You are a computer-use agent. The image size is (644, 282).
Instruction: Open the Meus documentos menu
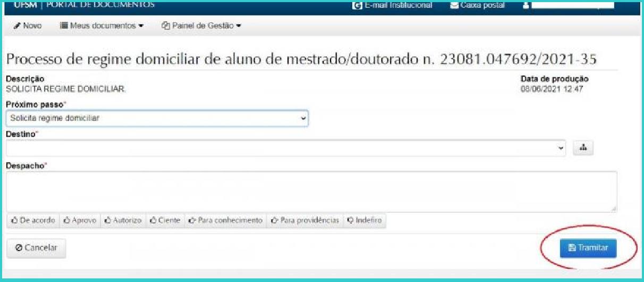[101, 26]
